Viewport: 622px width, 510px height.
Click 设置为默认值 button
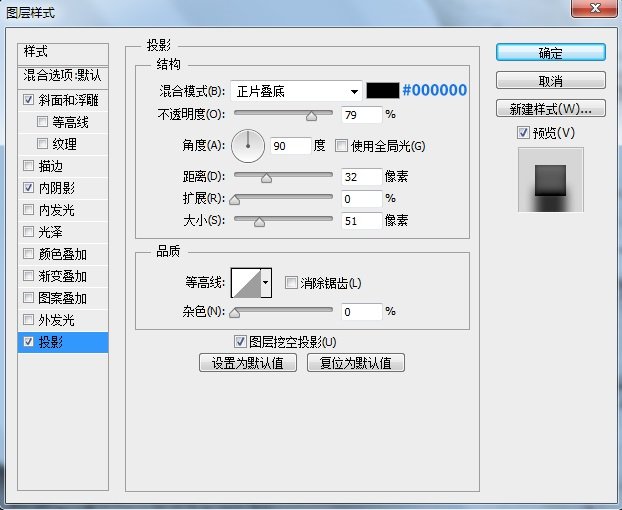[248, 363]
